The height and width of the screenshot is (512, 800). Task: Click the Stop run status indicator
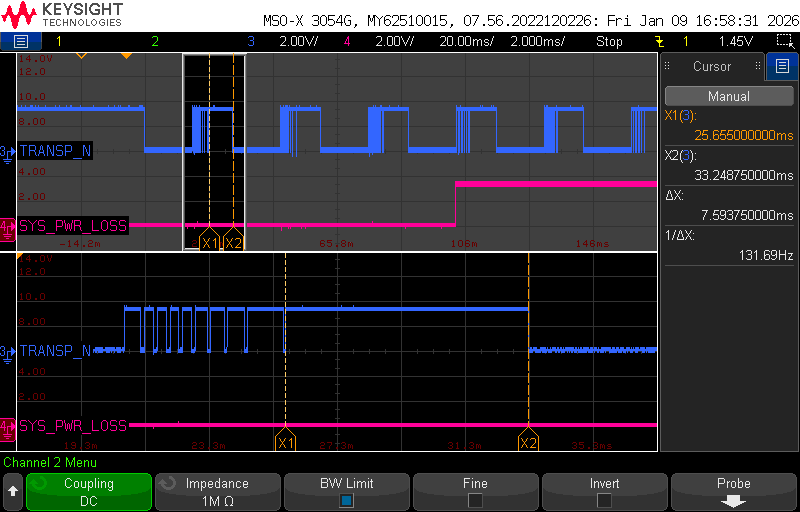point(609,41)
